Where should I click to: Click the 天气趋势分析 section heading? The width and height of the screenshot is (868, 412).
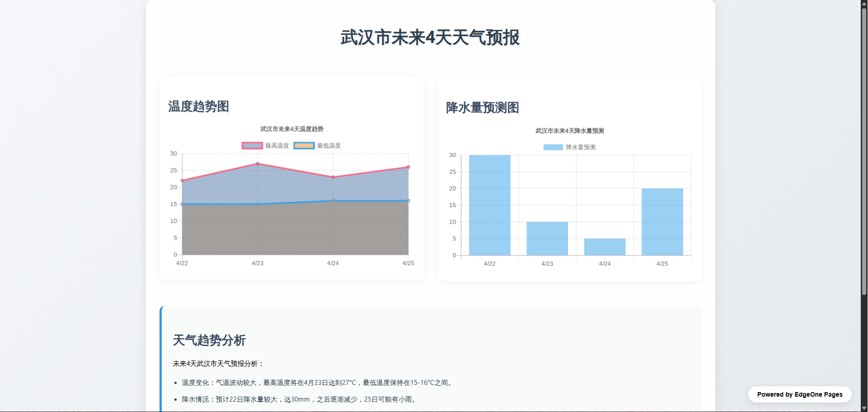pyautogui.click(x=209, y=340)
